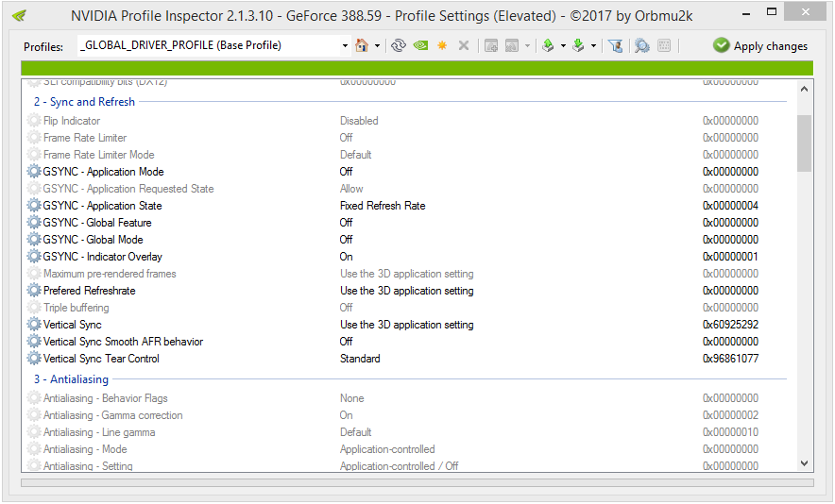Viewport: 835px width, 504px height.
Task: Click gear icon of GSYNC - Global Mode
Action: point(34,240)
